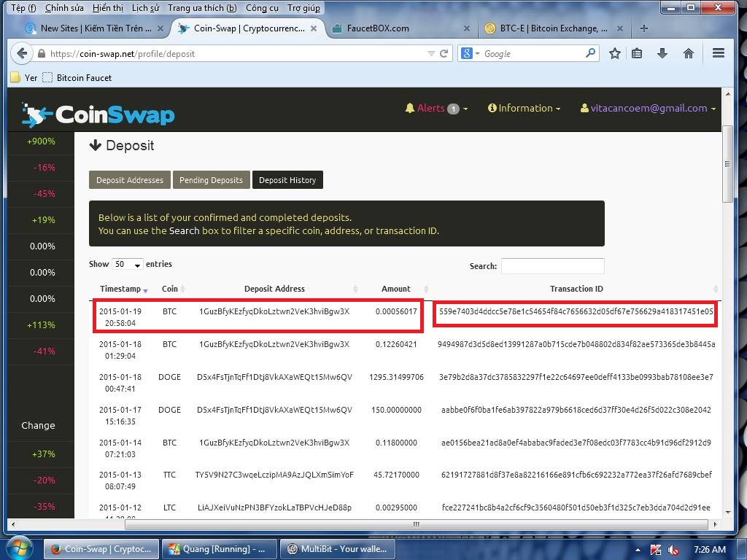
Task: Switch to the FaucetBOX.com tab
Action: pos(400,28)
